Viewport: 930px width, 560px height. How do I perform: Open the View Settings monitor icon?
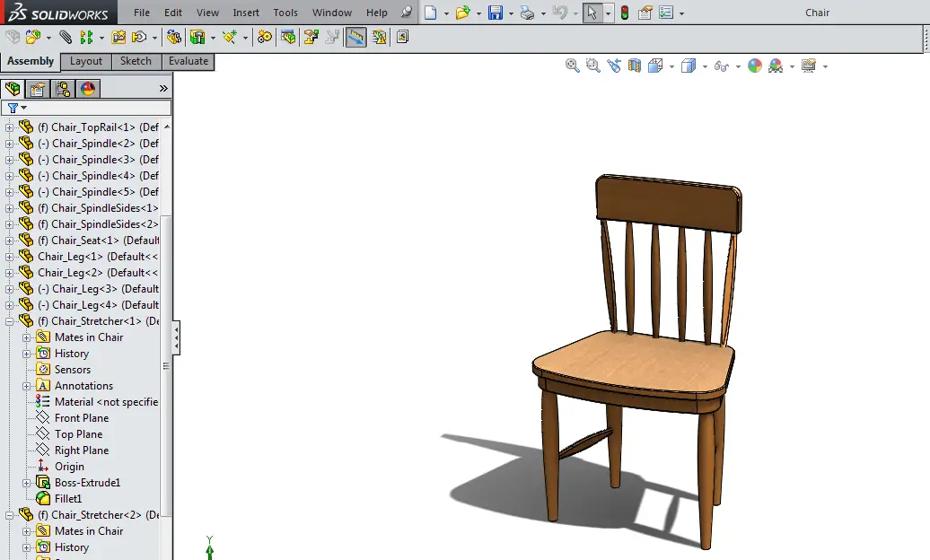click(809, 66)
